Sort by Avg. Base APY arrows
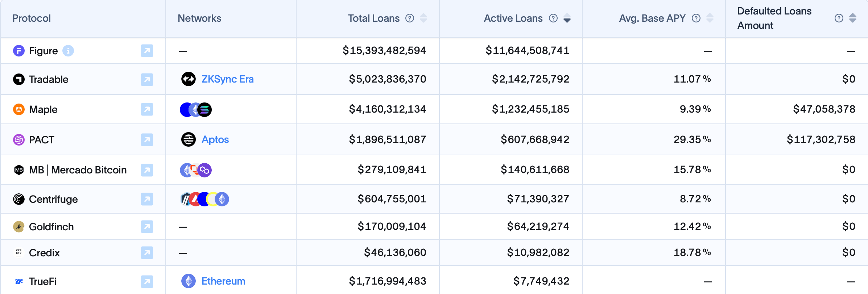Viewport: 868px width, 294px height. (710, 18)
